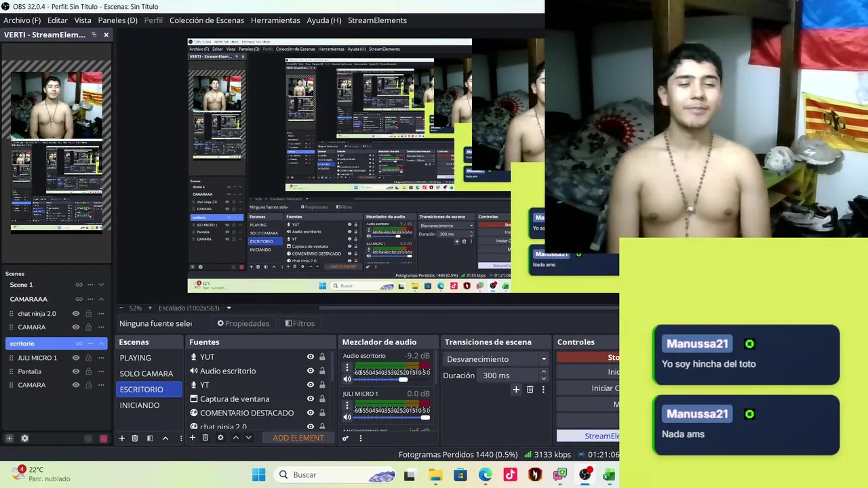Screen dimensions: 868x488
Task: Toggle visibility of YUT source
Action: (x=311, y=357)
